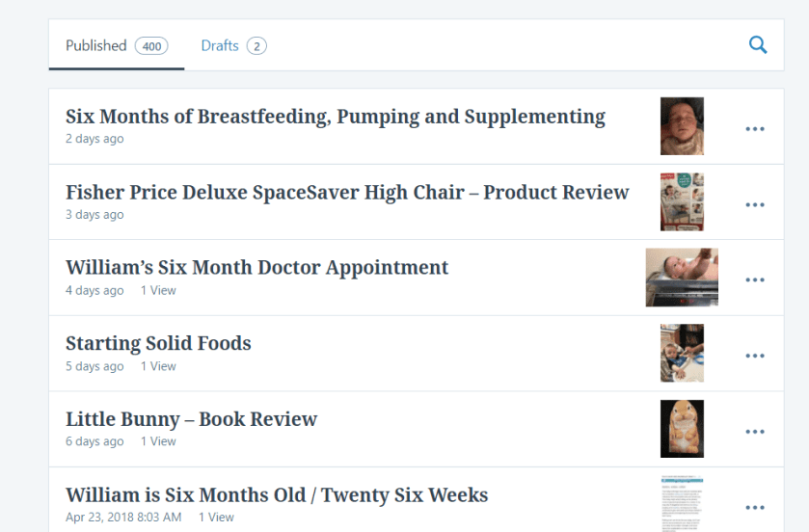Open William is Six Months Old post
This screenshot has width=809, height=532.
(x=277, y=495)
